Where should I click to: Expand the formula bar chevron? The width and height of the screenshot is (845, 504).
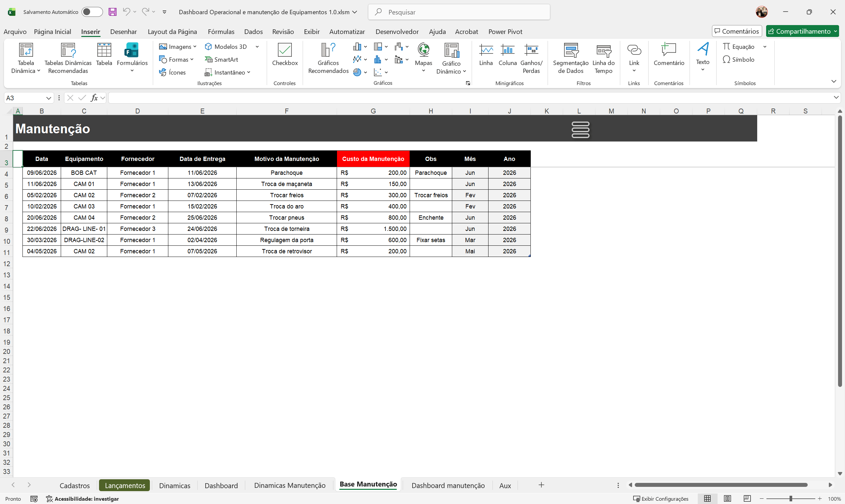836,98
